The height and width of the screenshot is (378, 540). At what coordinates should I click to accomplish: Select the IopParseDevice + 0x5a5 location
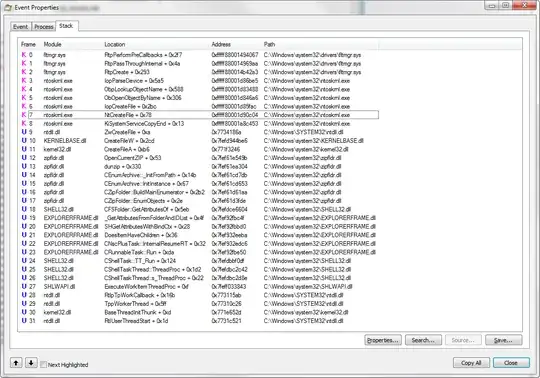pos(134,81)
